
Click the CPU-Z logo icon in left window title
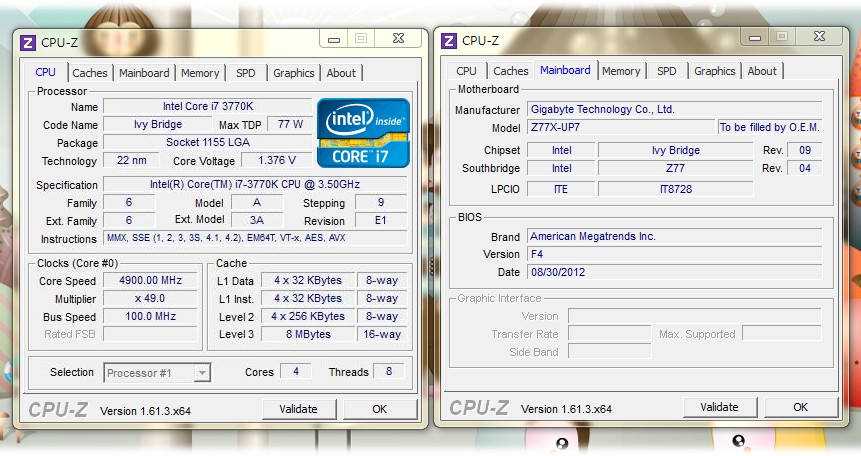[x=27, y=42]
